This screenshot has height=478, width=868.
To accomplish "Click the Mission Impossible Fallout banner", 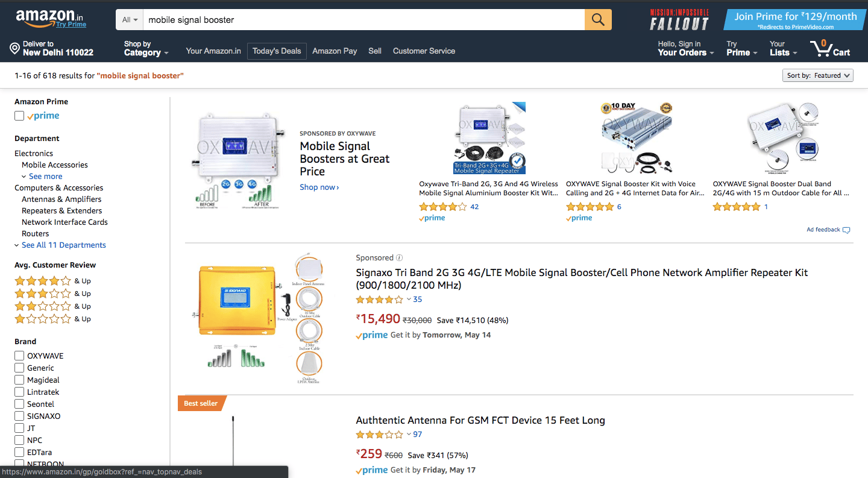I will pyautogui.click(x=679, y=19).
